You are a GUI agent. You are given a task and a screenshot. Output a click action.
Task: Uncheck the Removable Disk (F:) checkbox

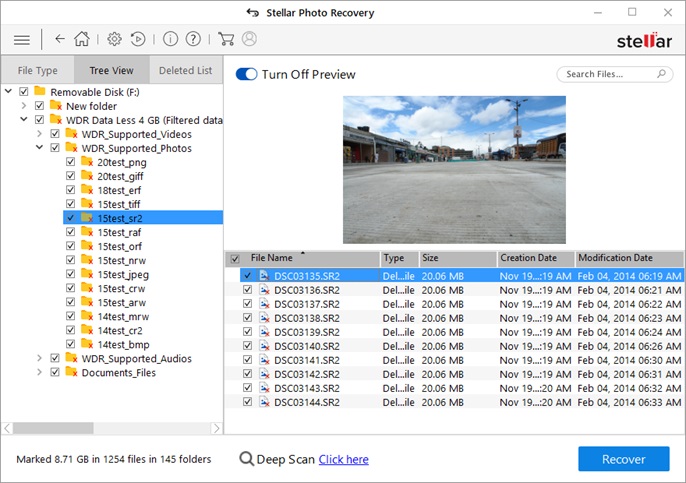(24, 91)
